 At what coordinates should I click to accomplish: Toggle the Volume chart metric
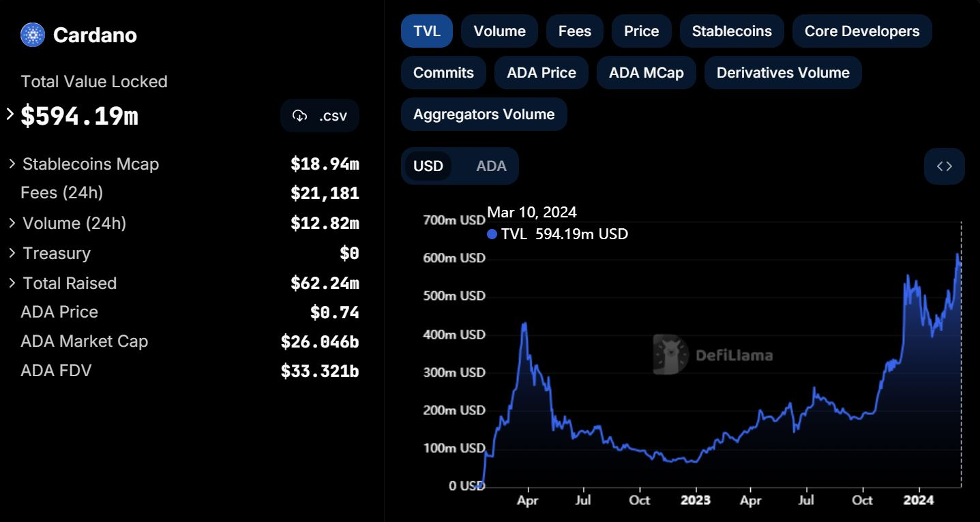point(500,31)
